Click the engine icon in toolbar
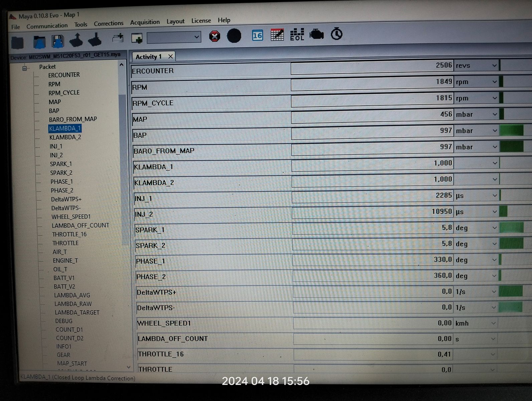Screen dimensions: 532x401 tap(316, 34)
